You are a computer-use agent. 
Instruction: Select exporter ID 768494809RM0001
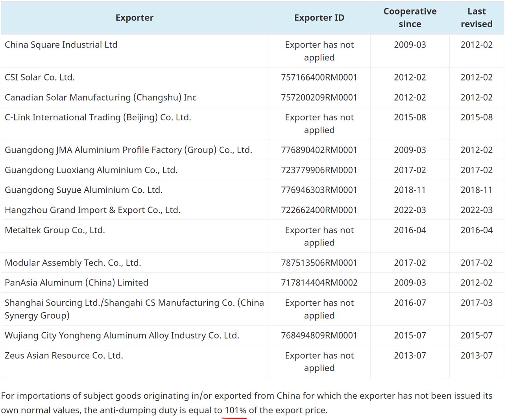click(319, 335)
